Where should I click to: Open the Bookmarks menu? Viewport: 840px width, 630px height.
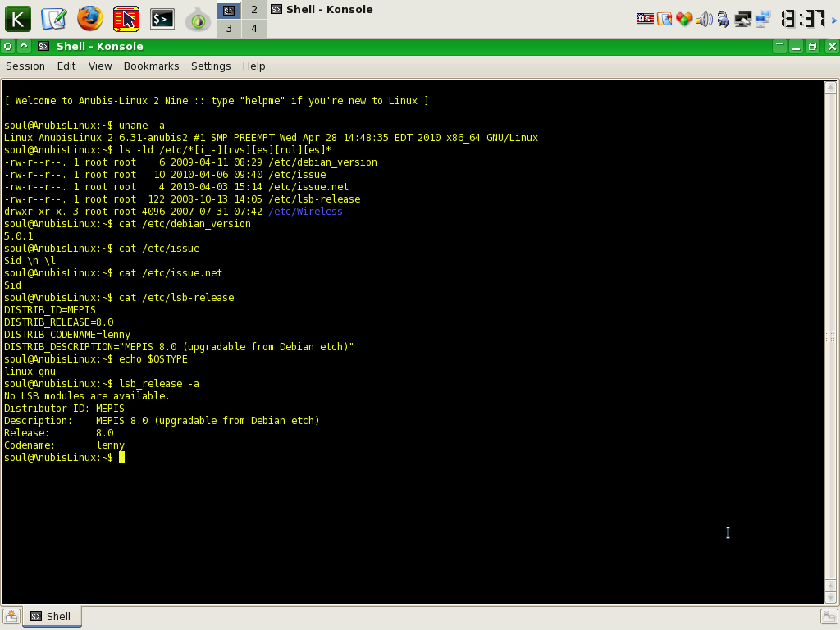point(151,66)
